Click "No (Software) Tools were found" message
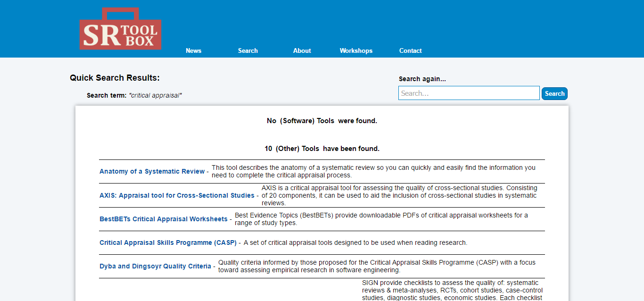The width and height of the screenshot is (644, 301). [322, 121]
